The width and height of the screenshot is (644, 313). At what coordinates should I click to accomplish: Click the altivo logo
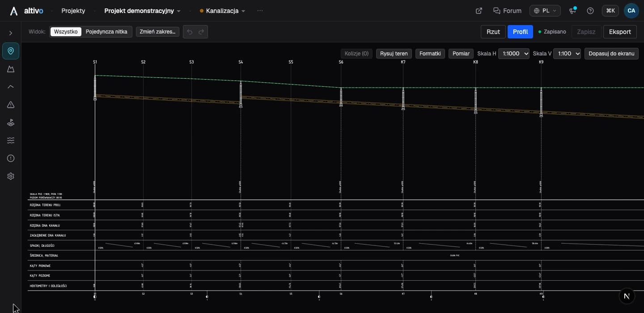(x=27, y=11)
